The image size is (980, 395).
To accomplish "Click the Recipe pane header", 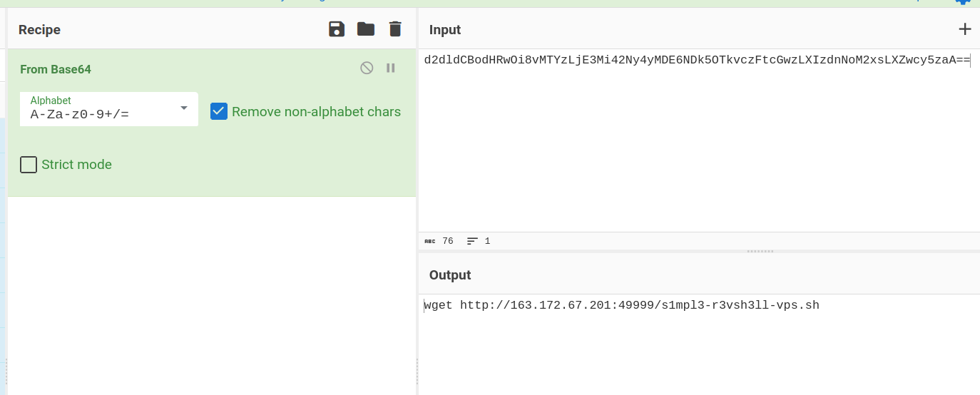I will [x=40, y=30].
